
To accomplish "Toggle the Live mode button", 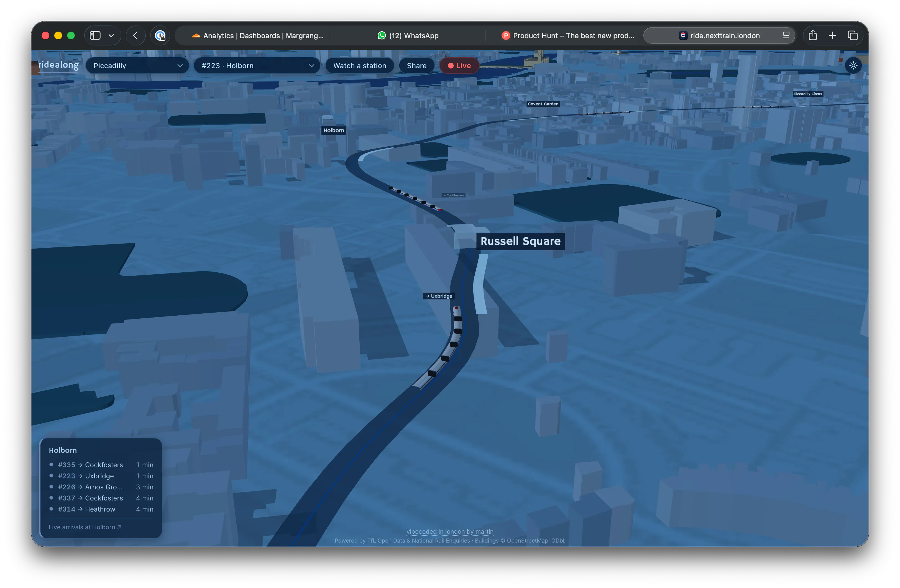I will tap(459, 65).
